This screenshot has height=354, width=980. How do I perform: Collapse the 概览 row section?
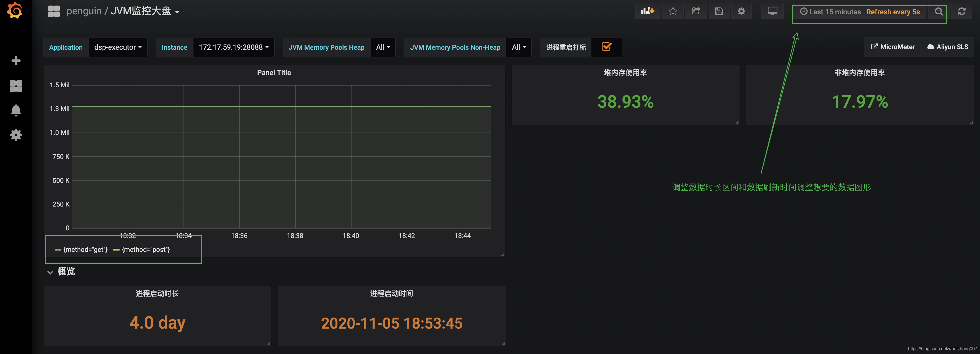(65, 271)
